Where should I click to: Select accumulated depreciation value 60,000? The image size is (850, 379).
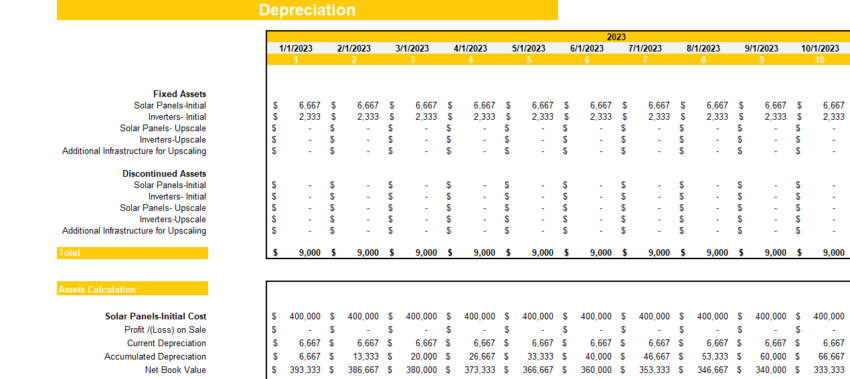(x=773, y=357)
